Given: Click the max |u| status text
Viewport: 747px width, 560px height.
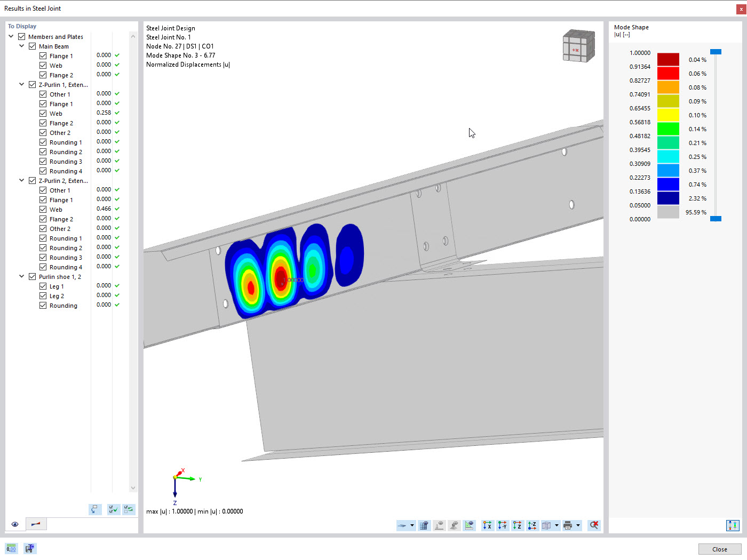Looking at the screenshot, I should click(x=194, y=511).
